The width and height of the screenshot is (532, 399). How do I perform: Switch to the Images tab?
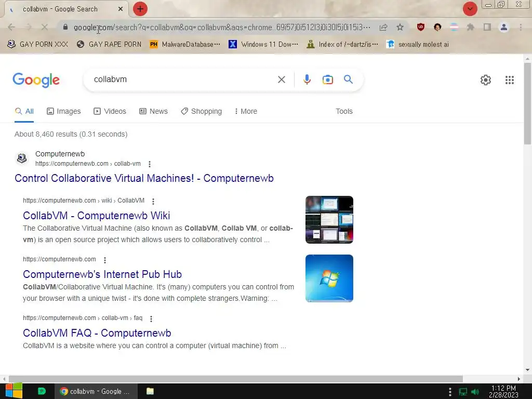point(64,111)
